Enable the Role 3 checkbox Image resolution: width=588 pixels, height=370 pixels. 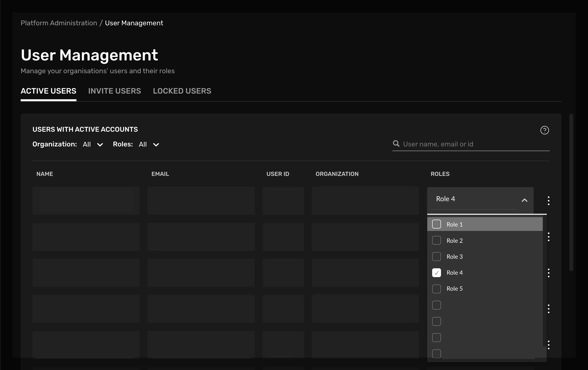point(436,256)
